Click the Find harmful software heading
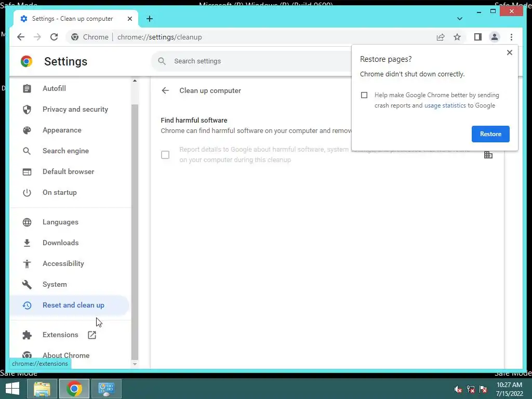Viewport: 532px width, 399px height. (x=194, y=121)
